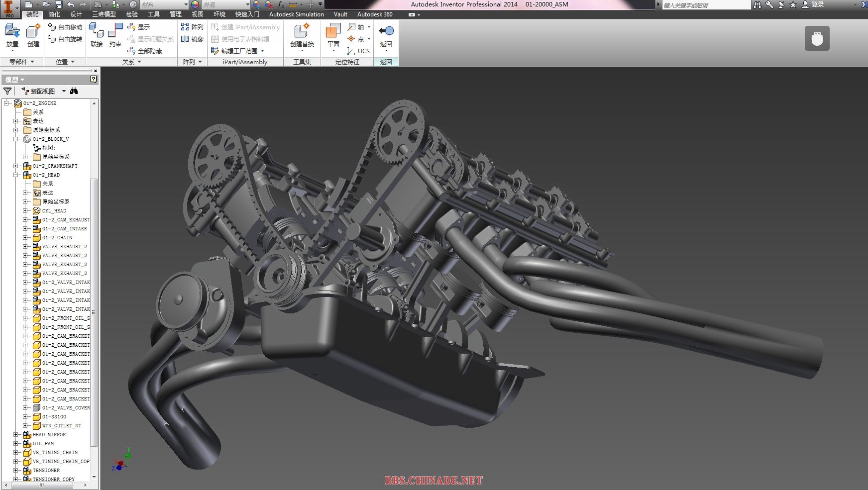Click the Save icon in quick access toolbar
Image resolution: width=868 pixels, height=490 pixels.
click(58, 4)
